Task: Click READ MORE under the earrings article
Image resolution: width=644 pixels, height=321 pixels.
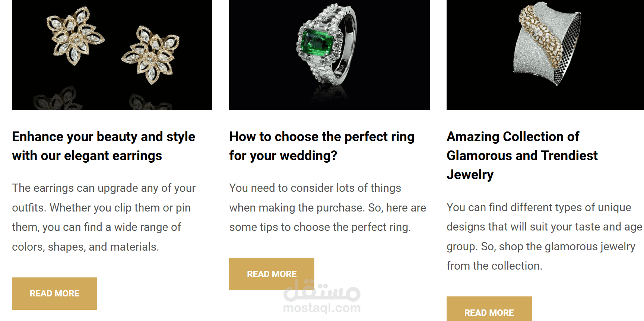Action: coord(54,293)
